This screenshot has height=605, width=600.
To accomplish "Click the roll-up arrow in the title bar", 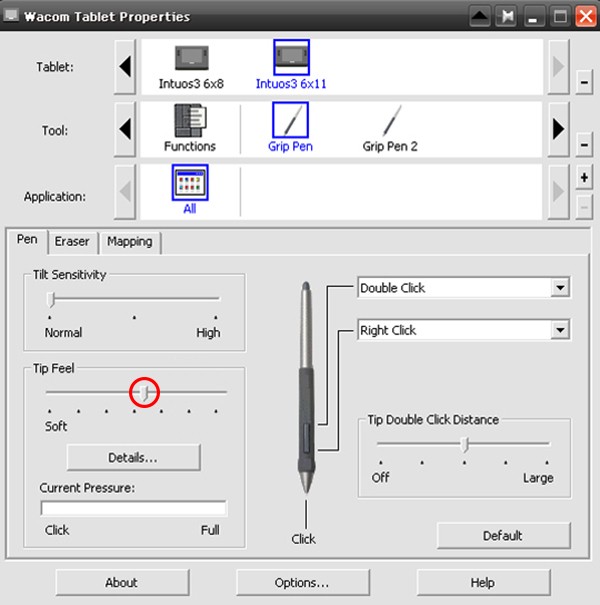I will point(480,16).
